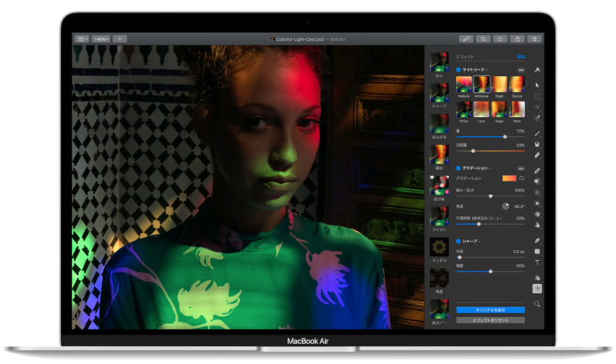Open the 140% zoom level dropdown
616x364 pixels.
tap(101, 39)
